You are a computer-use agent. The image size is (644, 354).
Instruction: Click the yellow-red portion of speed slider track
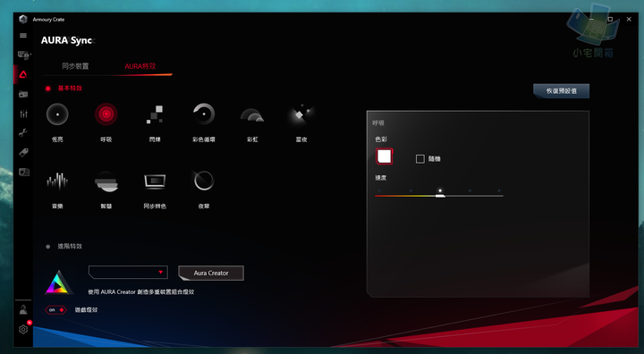(404, 196)
